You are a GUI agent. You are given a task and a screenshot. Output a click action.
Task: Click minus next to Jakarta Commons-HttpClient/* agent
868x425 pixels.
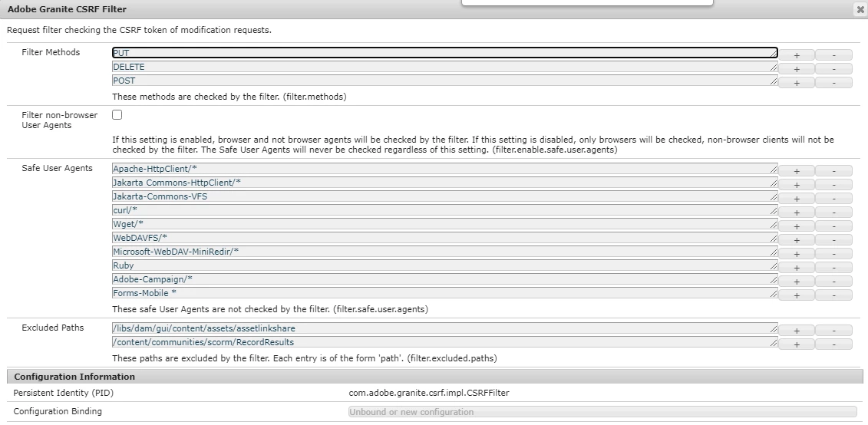(833, 184)
